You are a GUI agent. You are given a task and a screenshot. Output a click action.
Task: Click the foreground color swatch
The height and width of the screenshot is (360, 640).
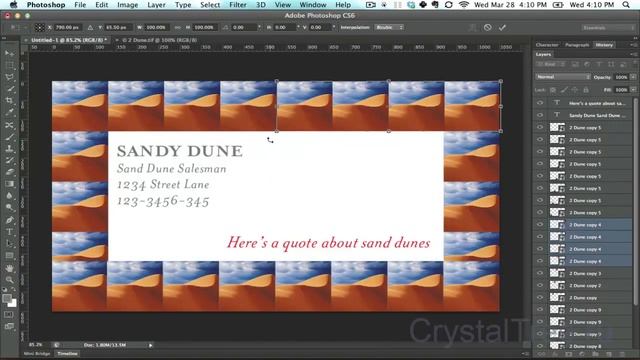[7, 298]
